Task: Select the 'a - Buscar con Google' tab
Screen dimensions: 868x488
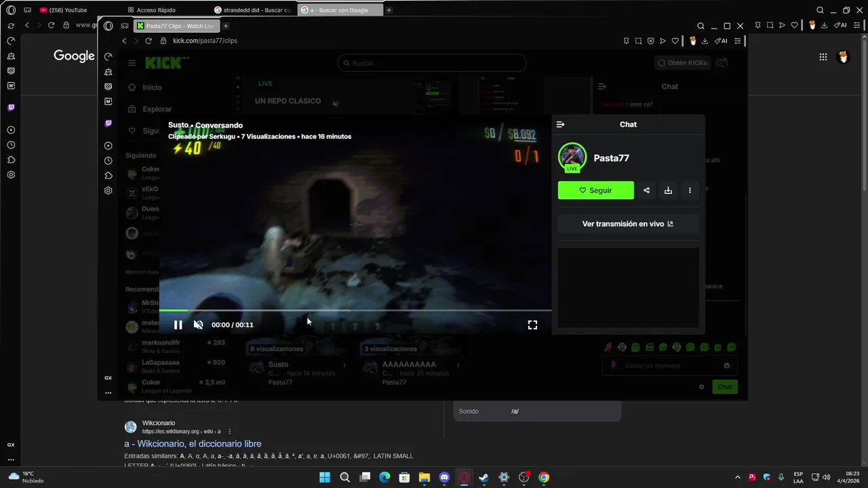Action: coord(339,10)
